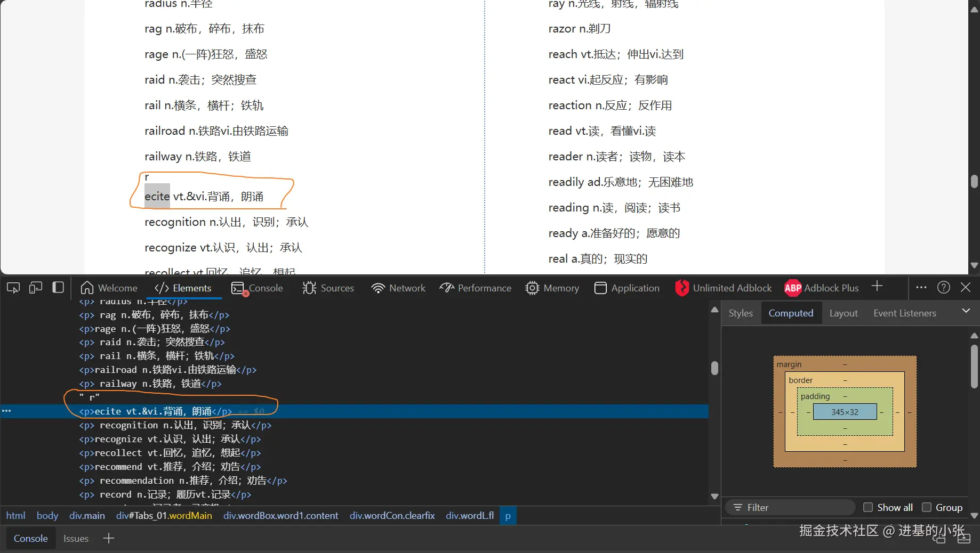This screenshot has height=553, width=980.
Task: Click the Elements tree scrollbar thumb
Action: pos(714,368)
